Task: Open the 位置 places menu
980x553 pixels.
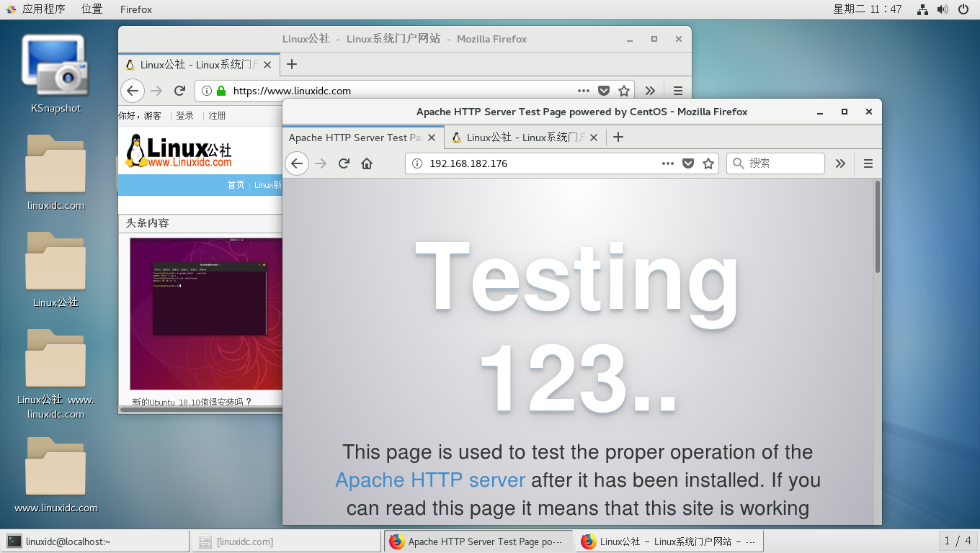Action: [x=92, y=9]
